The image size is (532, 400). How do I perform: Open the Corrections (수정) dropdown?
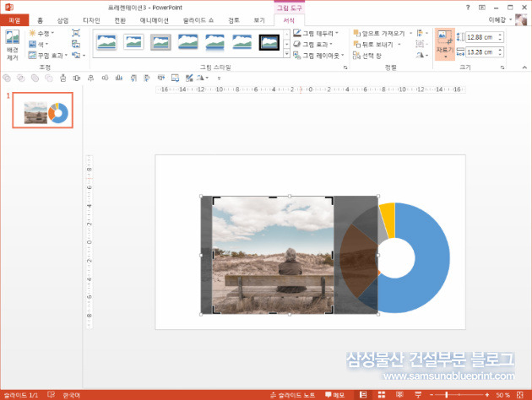pyautogui.click(x=41, y=33)
